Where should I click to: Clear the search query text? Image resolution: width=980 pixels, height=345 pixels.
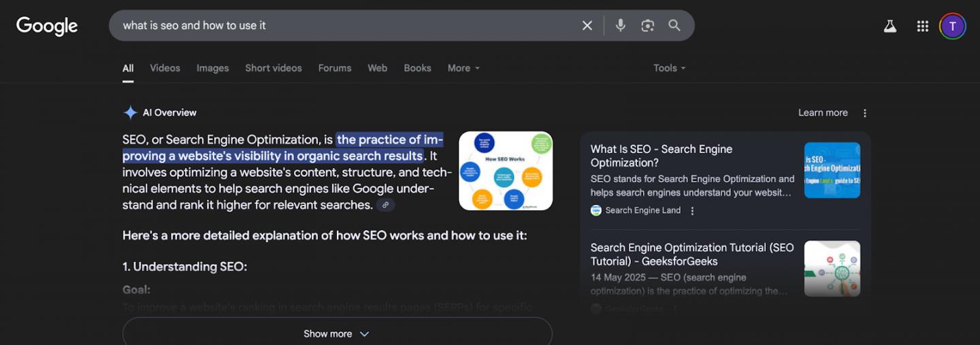click(x=587, y=26)
